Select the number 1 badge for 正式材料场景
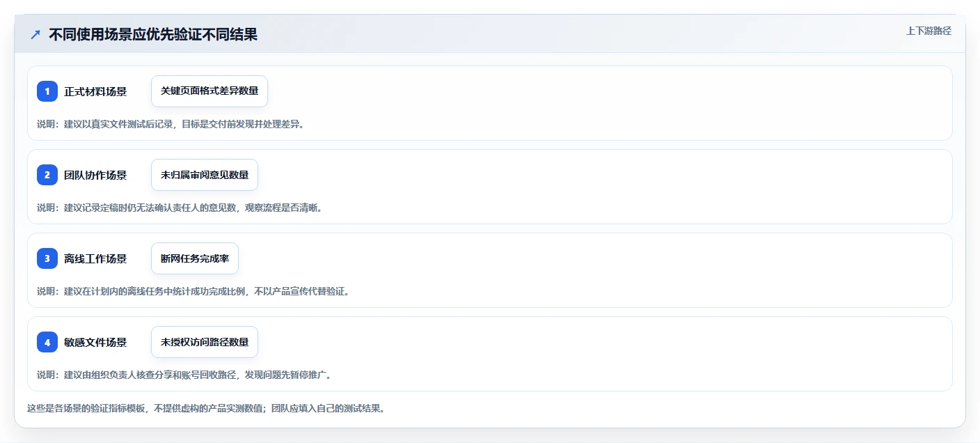 tap(47, 91)
